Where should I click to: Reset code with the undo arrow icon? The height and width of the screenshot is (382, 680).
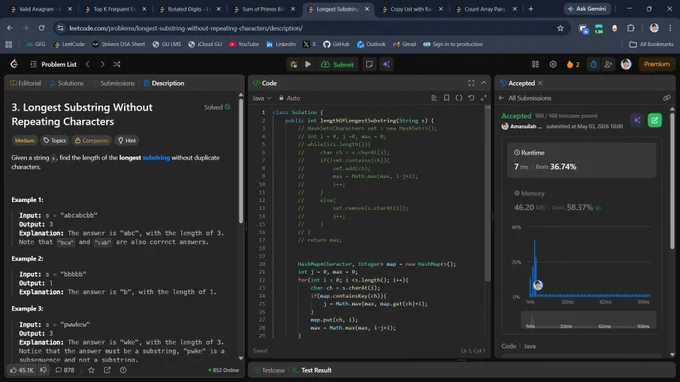471,98
